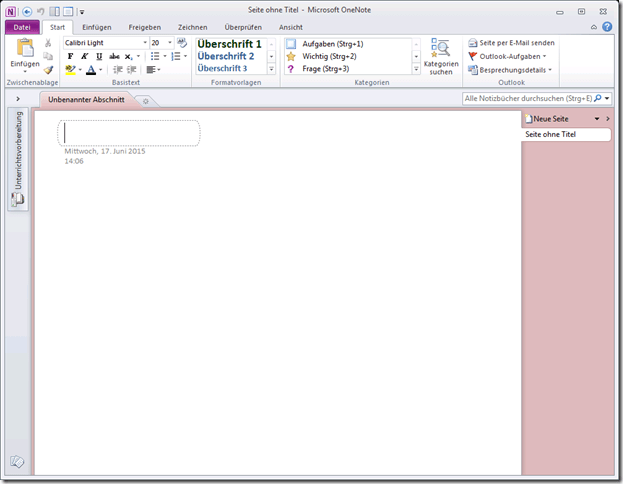
Task: Click the format painter brush icon
Action: (48, 70)
